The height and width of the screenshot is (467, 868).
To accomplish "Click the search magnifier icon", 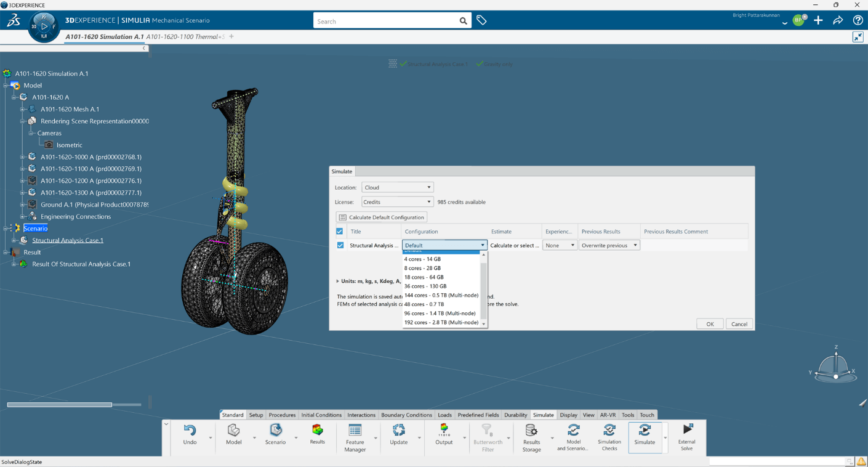I will pyautogui.click(x=463, y=21).
